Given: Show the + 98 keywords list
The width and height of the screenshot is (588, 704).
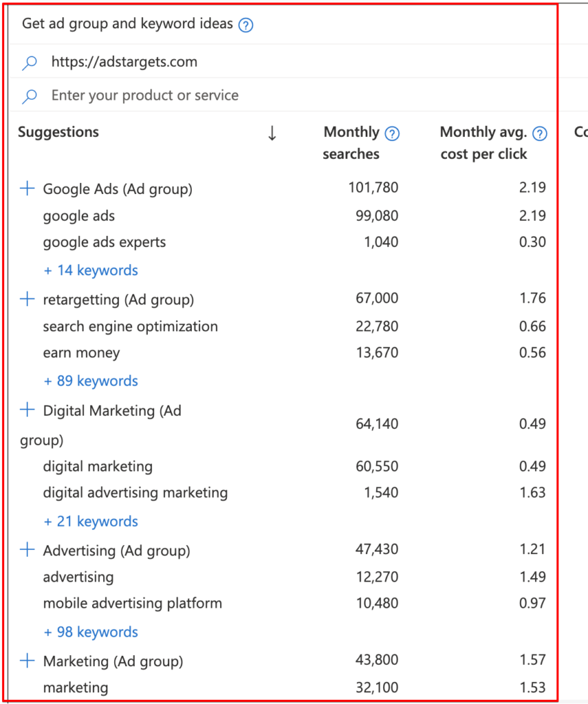Looking at the screenshot, I should coord(91,632).
